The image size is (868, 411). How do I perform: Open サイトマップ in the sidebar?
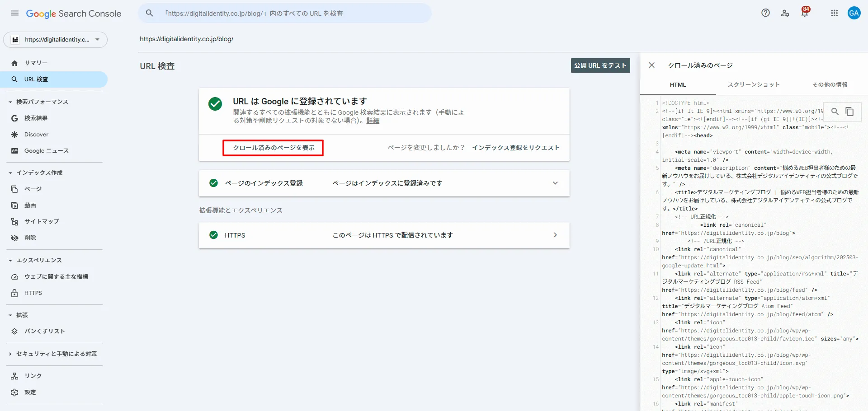pos(42,221)
